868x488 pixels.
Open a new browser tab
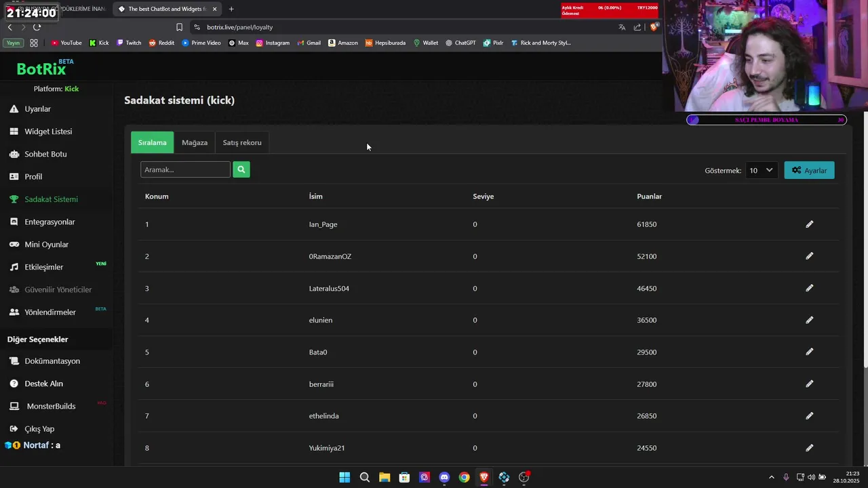(231, 9)
